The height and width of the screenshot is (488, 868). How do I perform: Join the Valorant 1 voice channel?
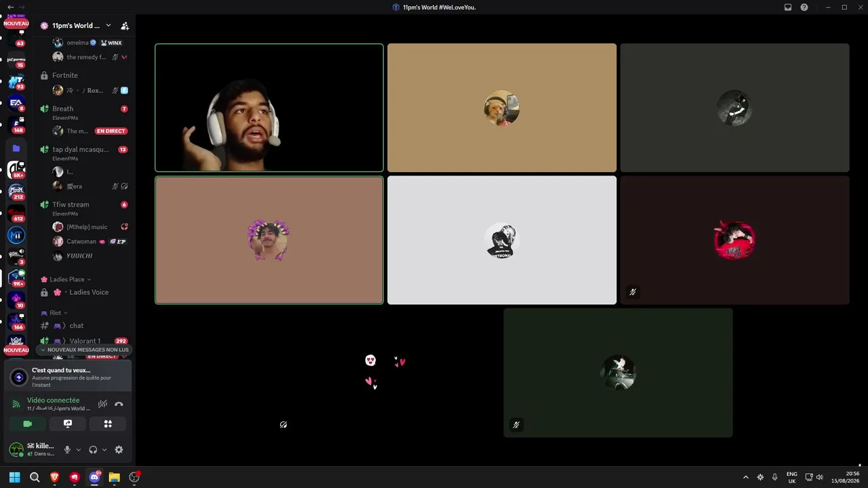pos(83,341)
